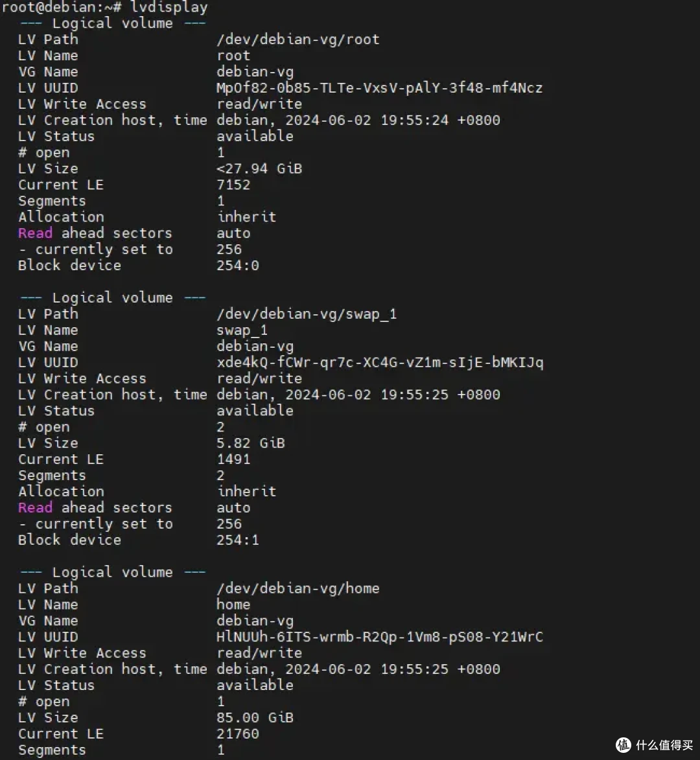Click the /dev/debian-vg/swap_1 path text
The height and width of the screenshot is (760, 700).
[307, 314]
